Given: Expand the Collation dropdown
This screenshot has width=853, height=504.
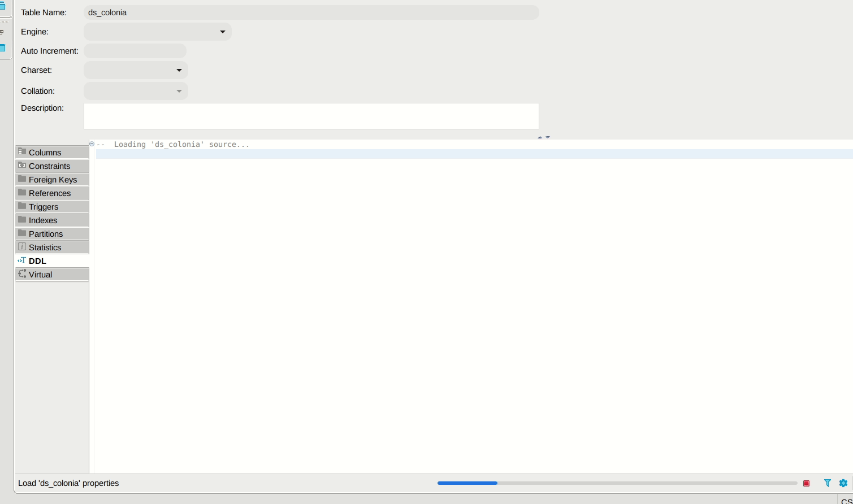Looking at the screenshot, I should click(x=179, y=91).
